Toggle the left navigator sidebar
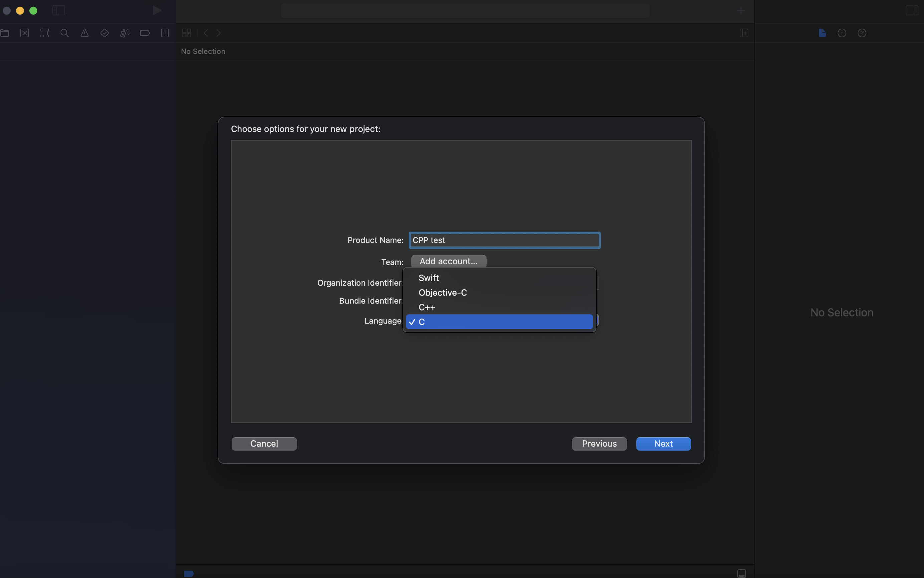This screenshot has height=578, width=924. [58, 10]
